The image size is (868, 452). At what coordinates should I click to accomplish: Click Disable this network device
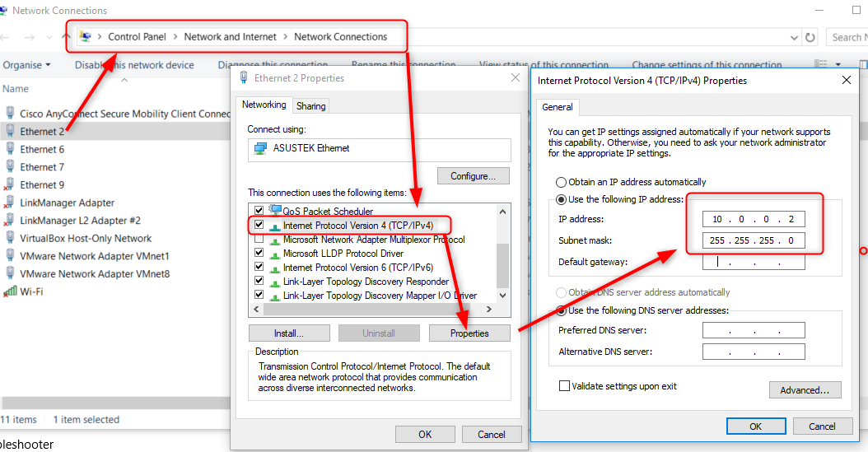(134, 65)
